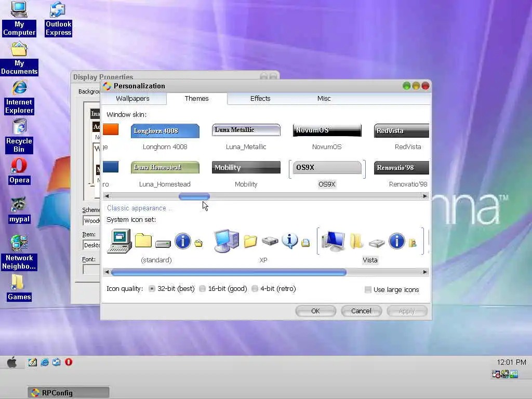Click Cancel in Personalization dialog
Viewport: 532px width, 399px height.
(x=362, y=311)
